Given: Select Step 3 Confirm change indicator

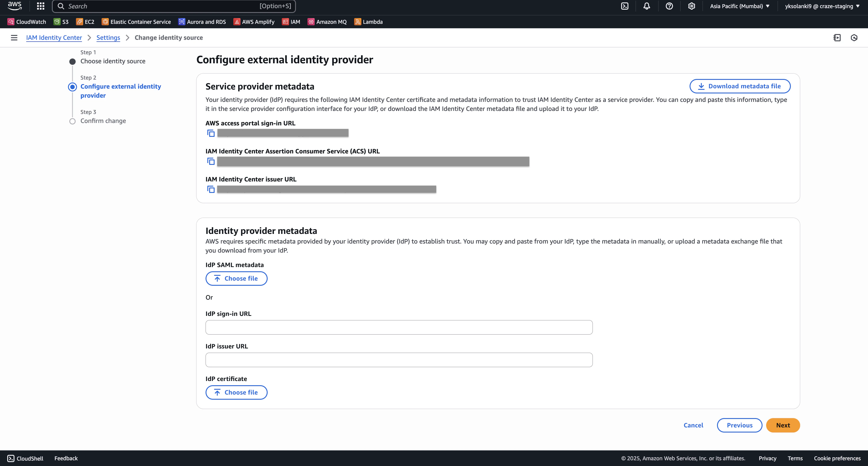Looking at the screenshot, I should click(x=72, y=121).
